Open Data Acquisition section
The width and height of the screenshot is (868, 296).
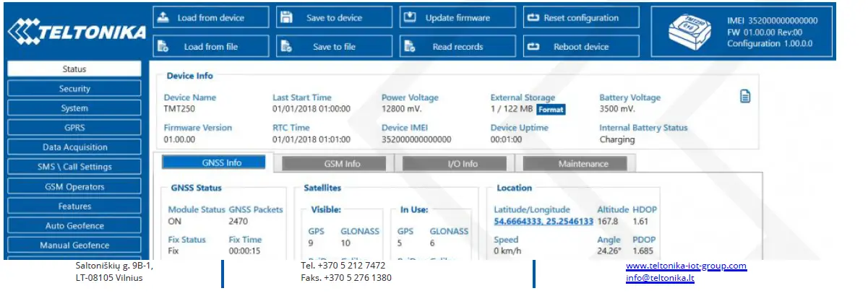pyautogui.click(x=74, y=147)
